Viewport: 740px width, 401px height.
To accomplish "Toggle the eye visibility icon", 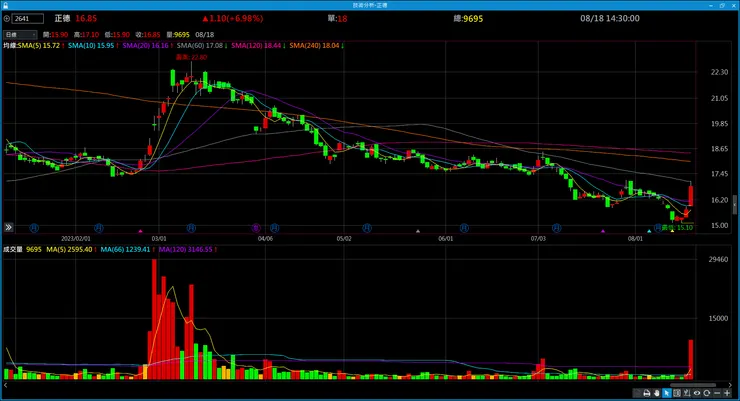I will 697,393.
